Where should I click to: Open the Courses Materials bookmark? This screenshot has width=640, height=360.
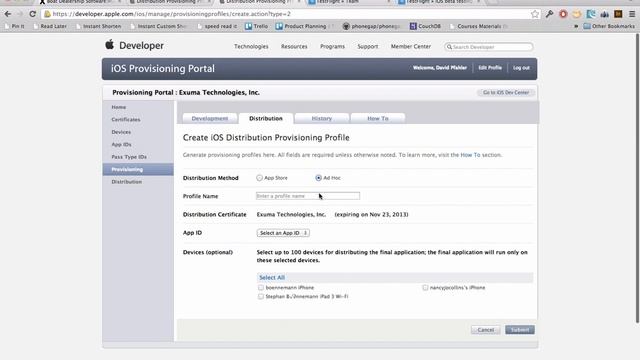click(478, 26)
